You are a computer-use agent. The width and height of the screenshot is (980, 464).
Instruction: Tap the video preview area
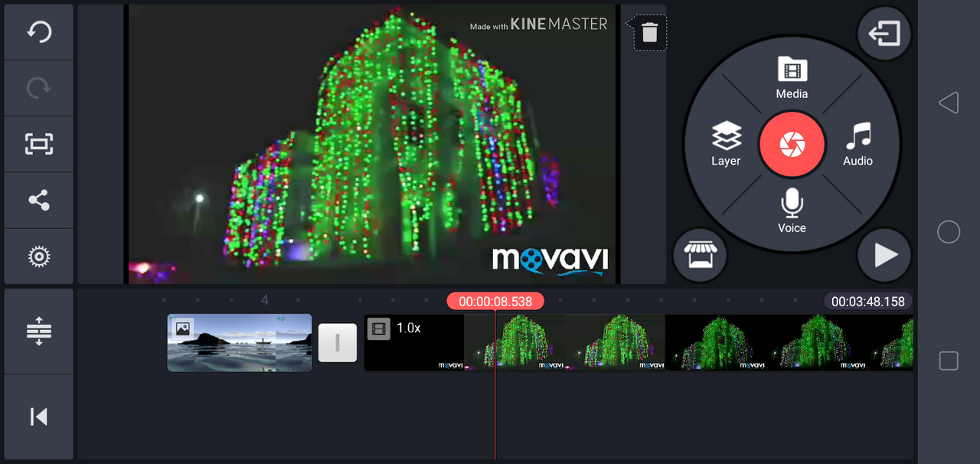pos(372,144)
